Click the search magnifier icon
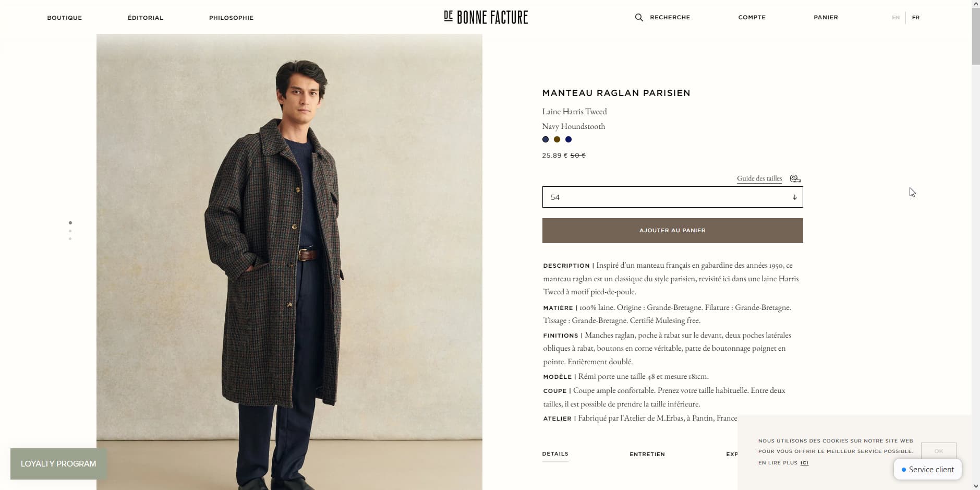Screen dimensions: 980x490 (x=639, y=18)
